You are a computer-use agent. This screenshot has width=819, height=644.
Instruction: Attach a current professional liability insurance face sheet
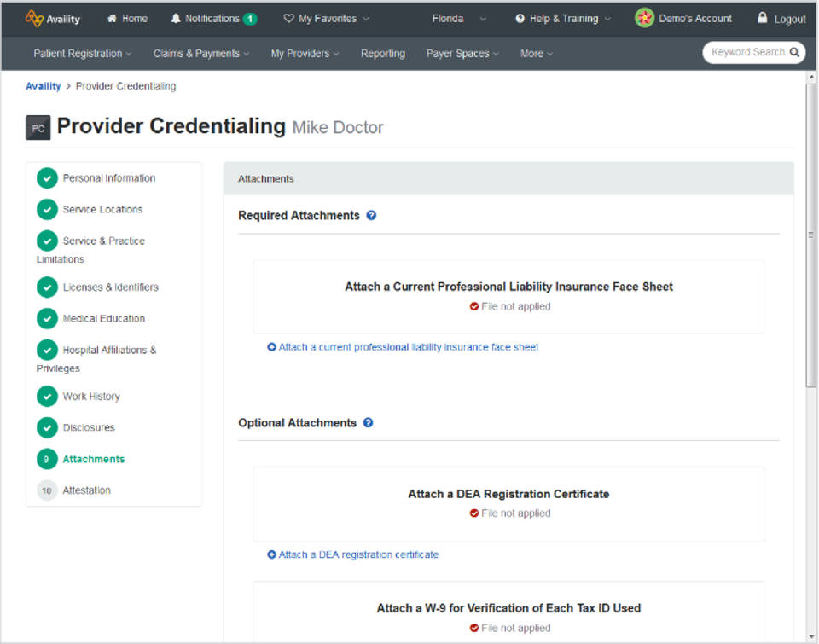coord(408,347)
